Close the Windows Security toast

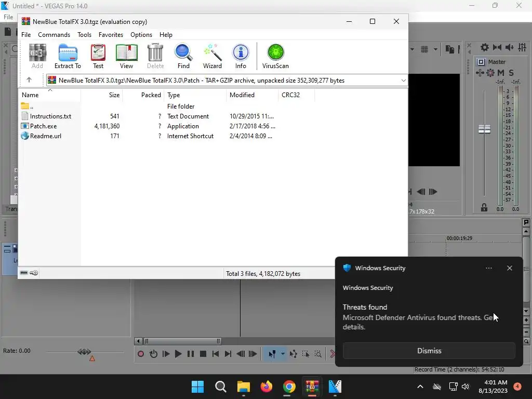tap(509, 268)
